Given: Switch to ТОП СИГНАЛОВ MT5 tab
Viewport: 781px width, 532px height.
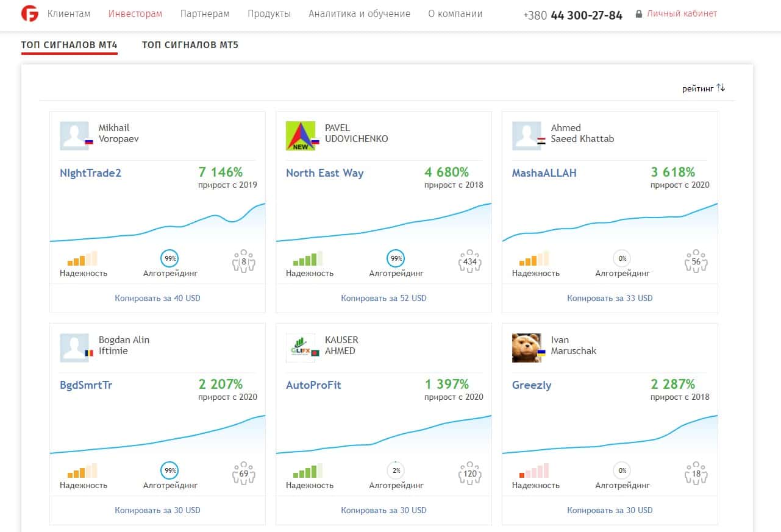Looking at the screenshot, I should 190,45.
